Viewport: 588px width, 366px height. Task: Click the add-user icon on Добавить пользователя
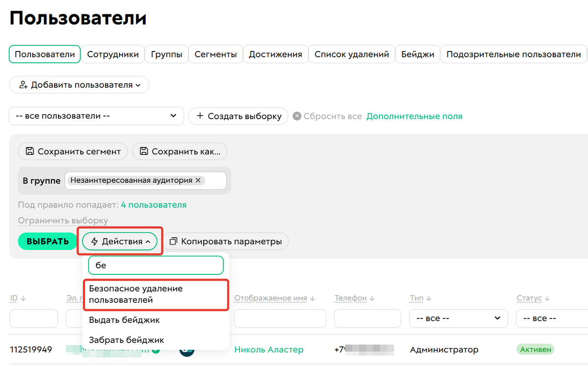[x=23, y=85]
